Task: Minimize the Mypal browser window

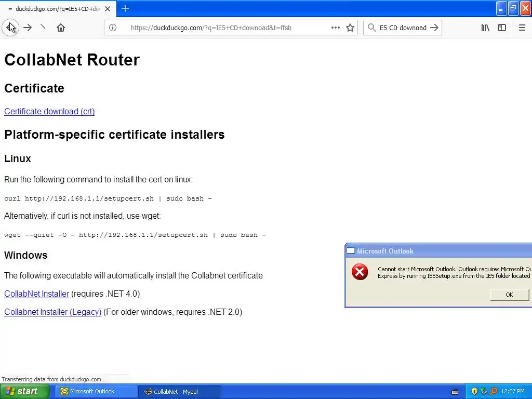Action: point(501,8)
